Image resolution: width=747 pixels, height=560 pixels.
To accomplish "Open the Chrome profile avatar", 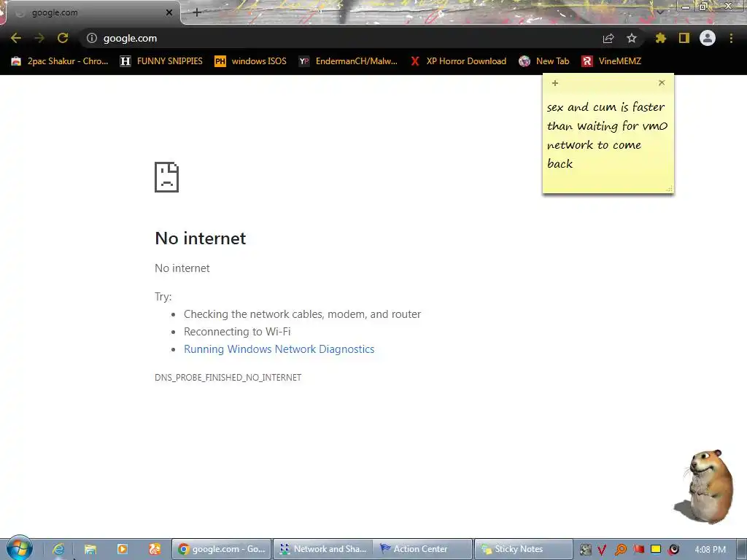I will click(x=708, y=38).
